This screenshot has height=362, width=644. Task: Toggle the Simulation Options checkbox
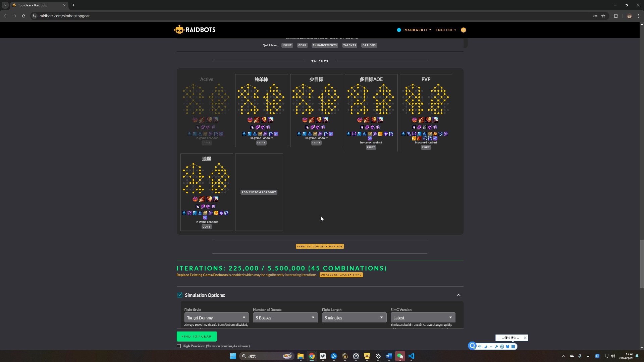(x=180, y=295)
